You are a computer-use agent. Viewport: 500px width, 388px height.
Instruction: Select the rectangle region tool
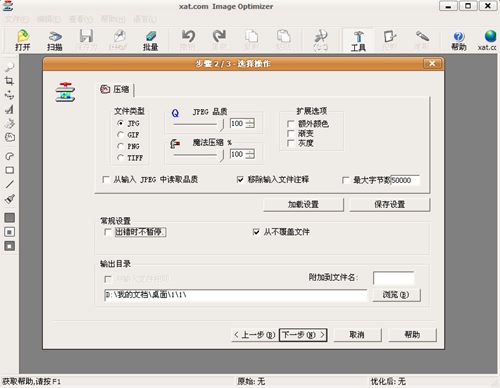coord(9,170)
